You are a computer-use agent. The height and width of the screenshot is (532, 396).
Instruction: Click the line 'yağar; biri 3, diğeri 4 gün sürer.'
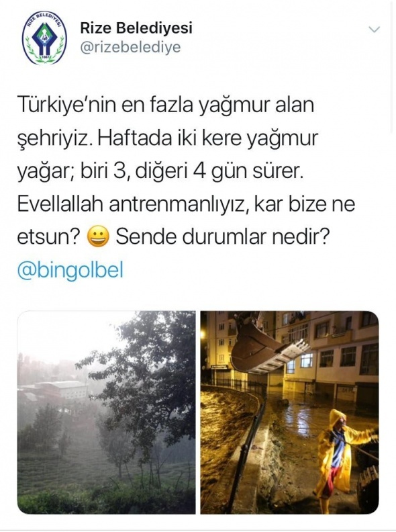159,171
